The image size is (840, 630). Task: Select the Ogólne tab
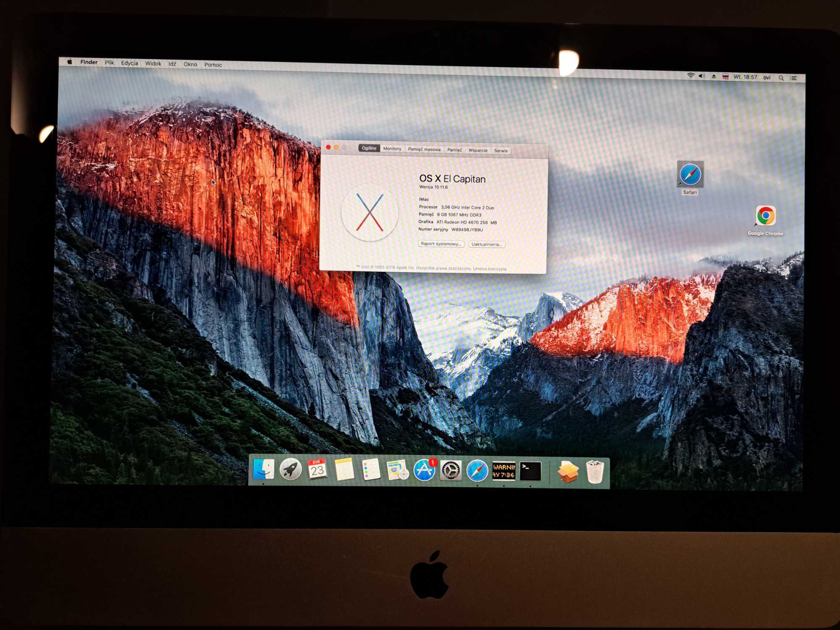coord(369,148)
